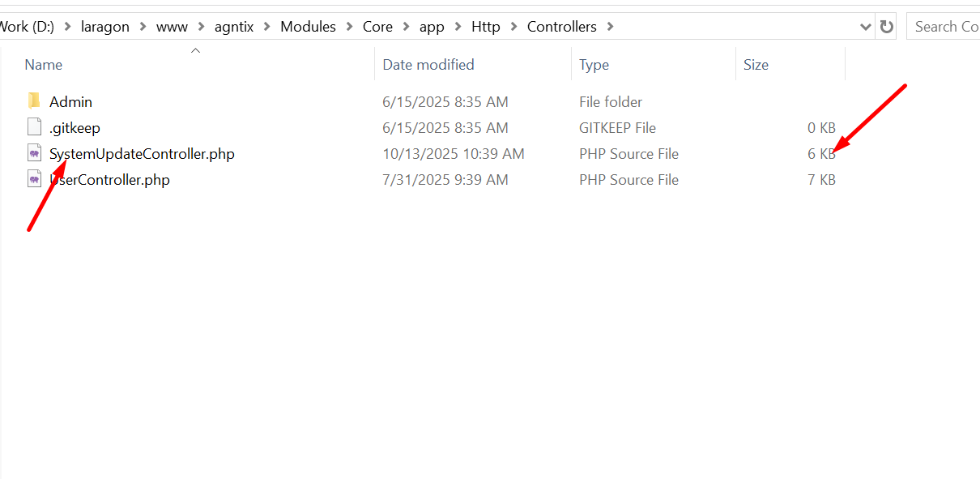Go to the Http breadcrumb folder
The height and width of the screenshot is (479, 980).
click(486, 27)
